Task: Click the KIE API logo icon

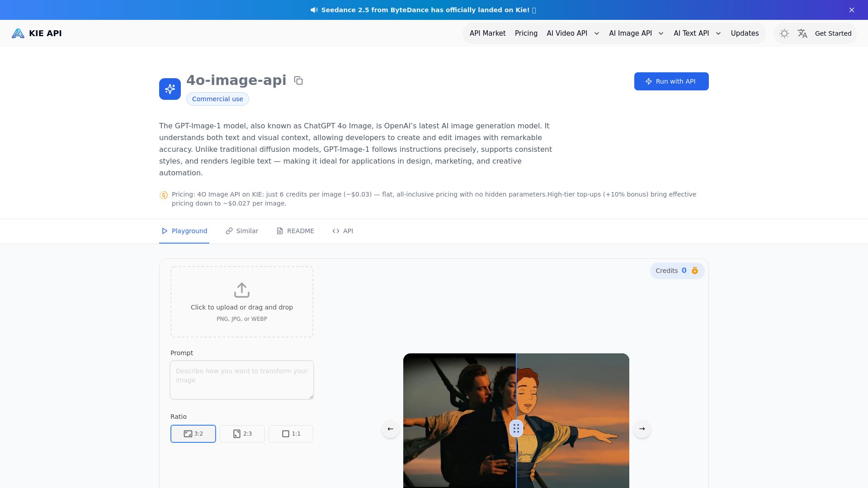Action: [x=18, y=33]
